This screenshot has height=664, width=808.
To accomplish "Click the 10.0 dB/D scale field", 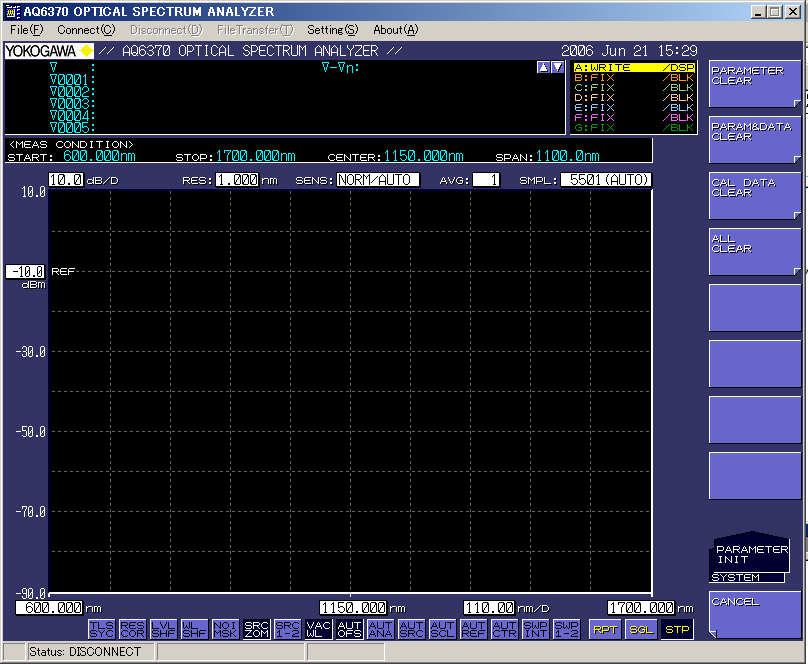I will pos(66,180).
